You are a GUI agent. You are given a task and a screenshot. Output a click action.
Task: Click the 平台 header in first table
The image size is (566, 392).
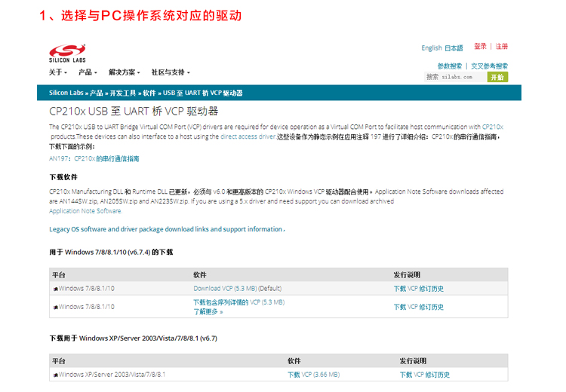[x=58, y=275]
